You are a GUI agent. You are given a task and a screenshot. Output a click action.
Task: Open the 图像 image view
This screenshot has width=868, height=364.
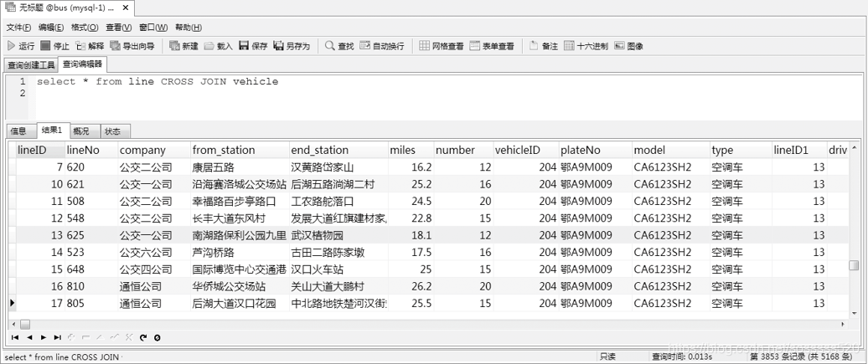click(x=628, y=46)
